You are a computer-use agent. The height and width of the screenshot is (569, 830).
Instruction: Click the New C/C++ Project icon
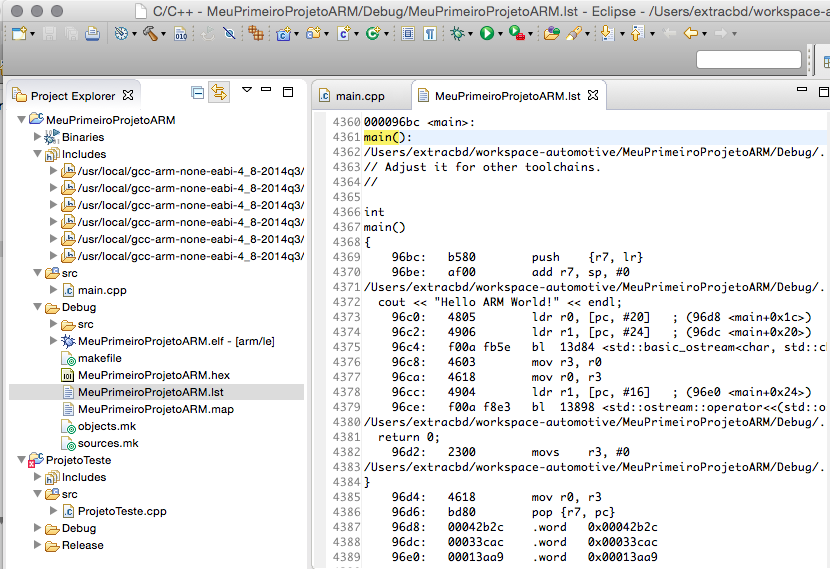pyautogui.click(x=283, y=34)
